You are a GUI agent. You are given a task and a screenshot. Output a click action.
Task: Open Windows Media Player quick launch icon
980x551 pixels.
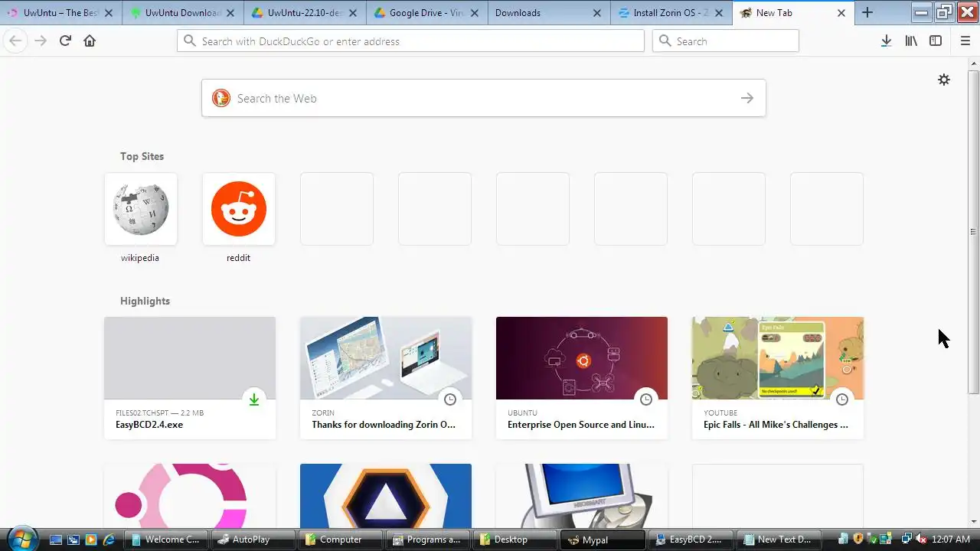click(91, 540)
